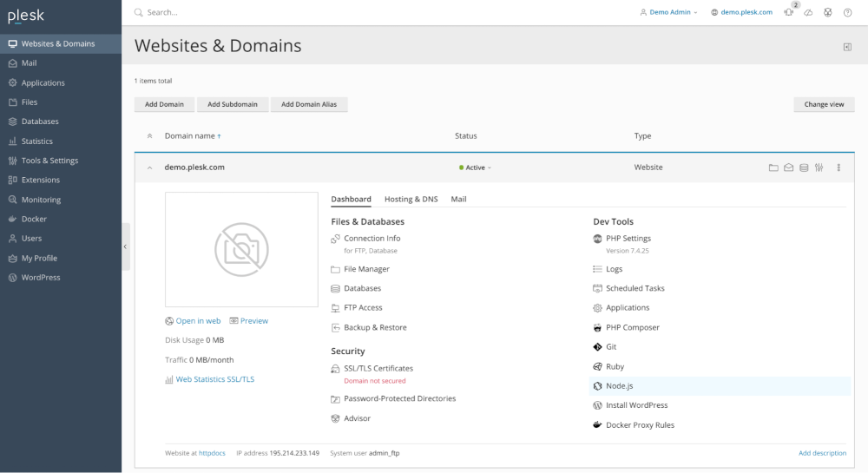Image resolution: width=868 pixels, height=473 pixels.
Task: Click the website screenshot placeholder thumbnail
Action: coord(241,249)
